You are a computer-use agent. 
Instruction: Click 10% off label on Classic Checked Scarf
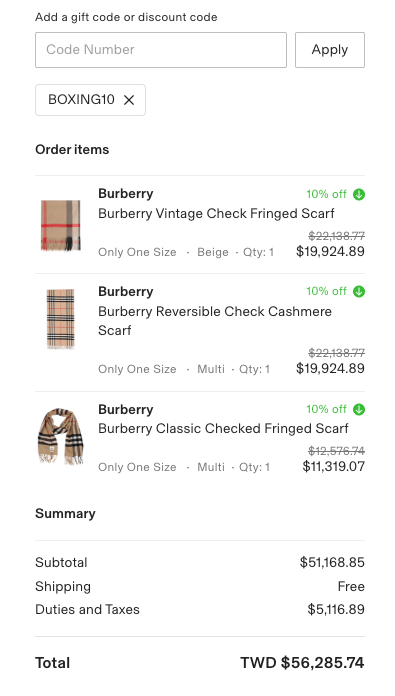pyautogui.click(x=326, y=409)
